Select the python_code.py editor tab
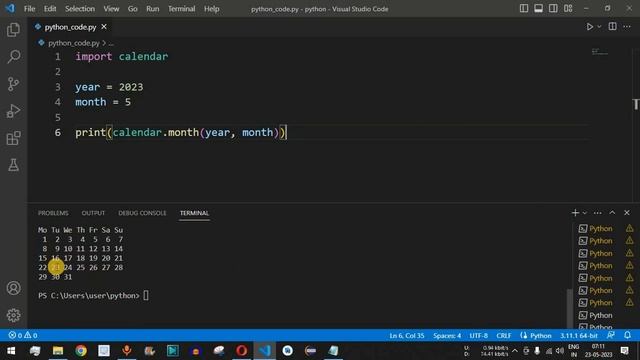Image resolution: width=640 pixels, height=360 pixels. [70, 27]
